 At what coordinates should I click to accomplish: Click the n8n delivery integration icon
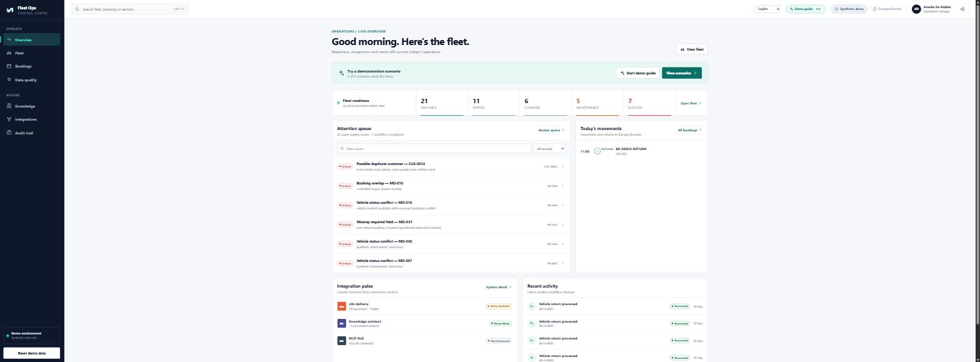(x=341, y=306)
